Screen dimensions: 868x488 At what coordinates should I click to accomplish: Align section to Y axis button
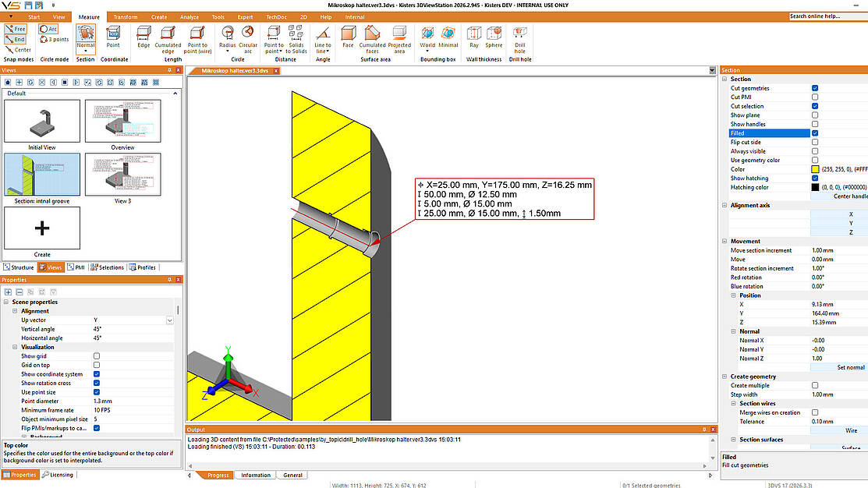coord(839,223)
